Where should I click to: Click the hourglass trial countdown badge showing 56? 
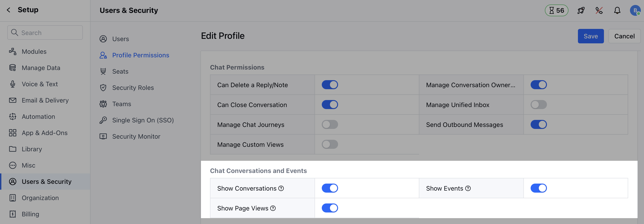coord(556,10)
